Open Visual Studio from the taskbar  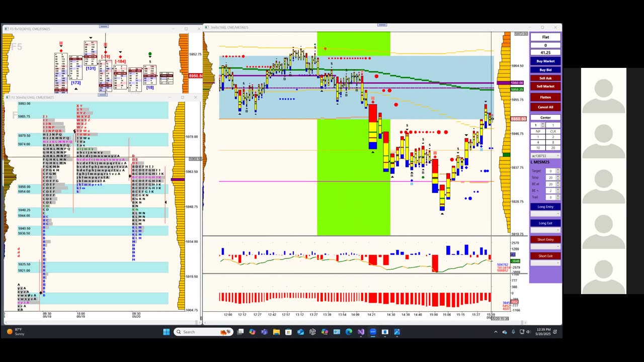coord(361,332)
